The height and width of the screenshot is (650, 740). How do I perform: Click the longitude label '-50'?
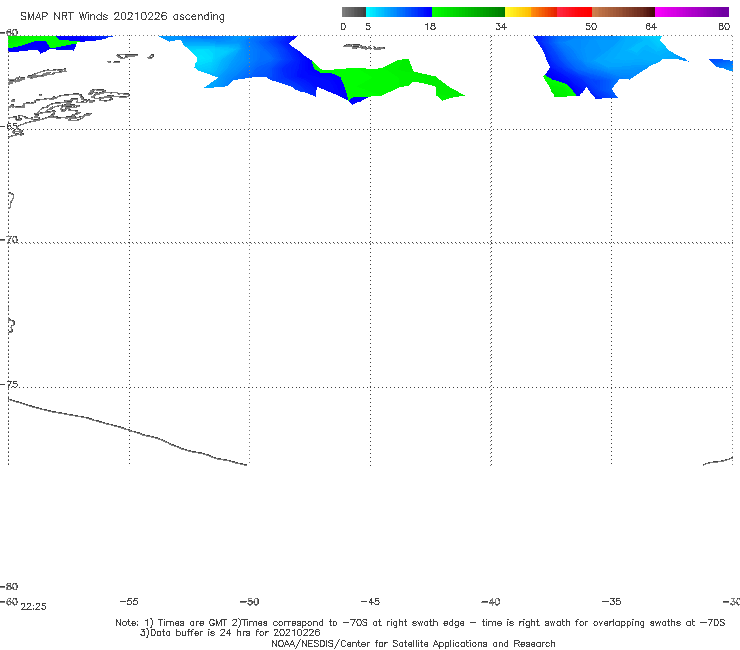click(x=250, y=602)
